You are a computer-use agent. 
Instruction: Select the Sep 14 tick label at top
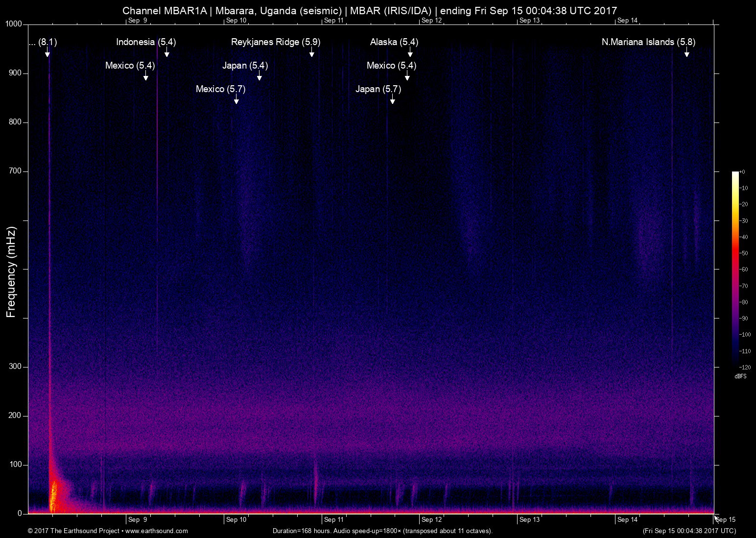pos(628,21)
